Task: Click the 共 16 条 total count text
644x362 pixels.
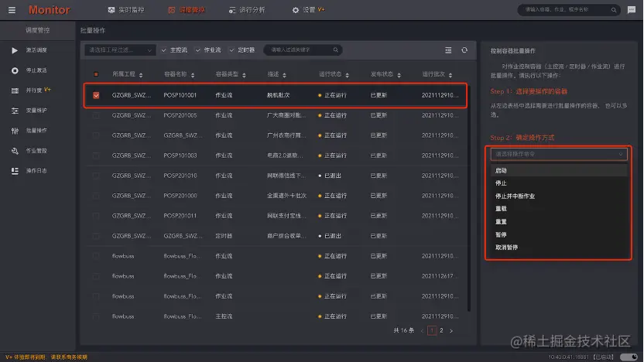Action: pos(404,331)
